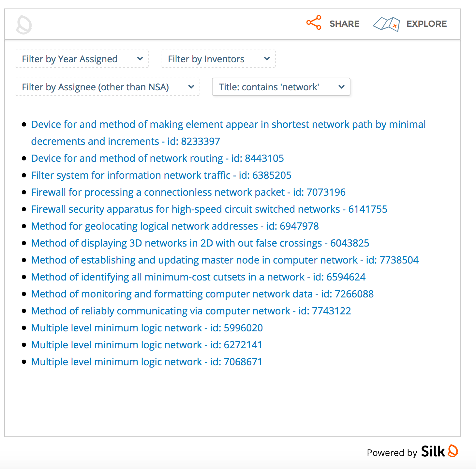The width and height of the screenshot is (476, 469).
Task: Change the Title contains 'network' filter
Action: click(x=281, y=87)
